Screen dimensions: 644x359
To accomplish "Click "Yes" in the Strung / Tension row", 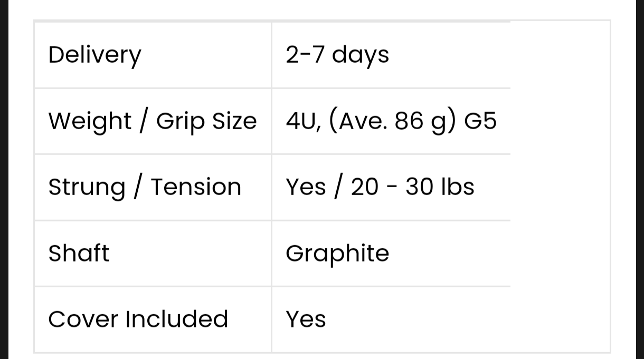I will coord(306,187).
